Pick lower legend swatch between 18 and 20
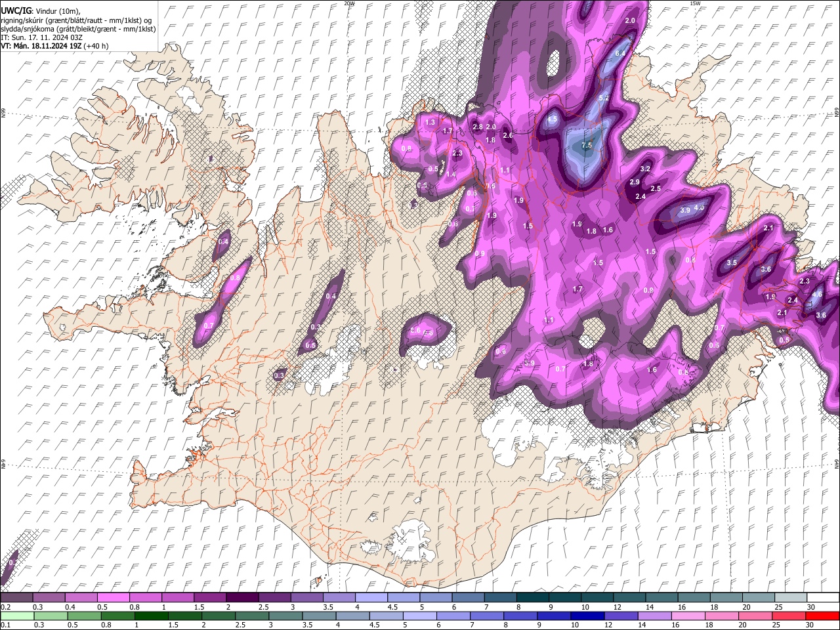 tap(722, 616)
